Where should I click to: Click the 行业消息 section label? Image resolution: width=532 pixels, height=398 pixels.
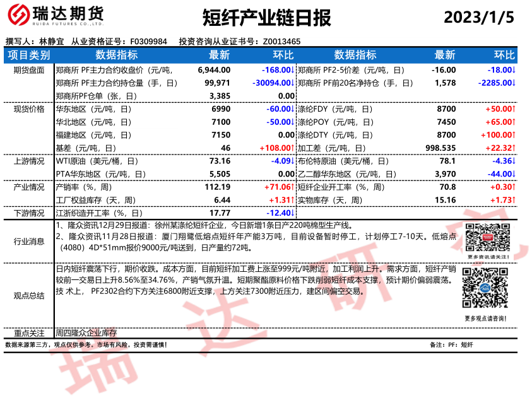click(28, 241)
